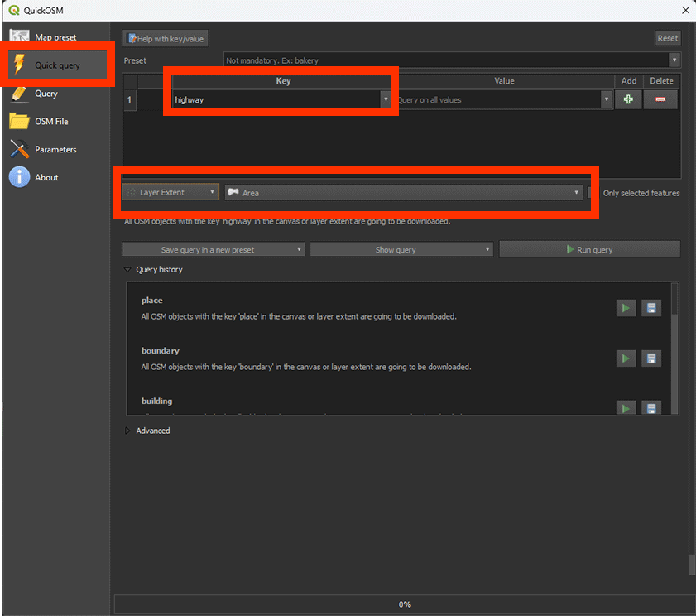The image size is (696, 616).
Task: Save the 'boundary' history query as preset
Action: (651, 359)
